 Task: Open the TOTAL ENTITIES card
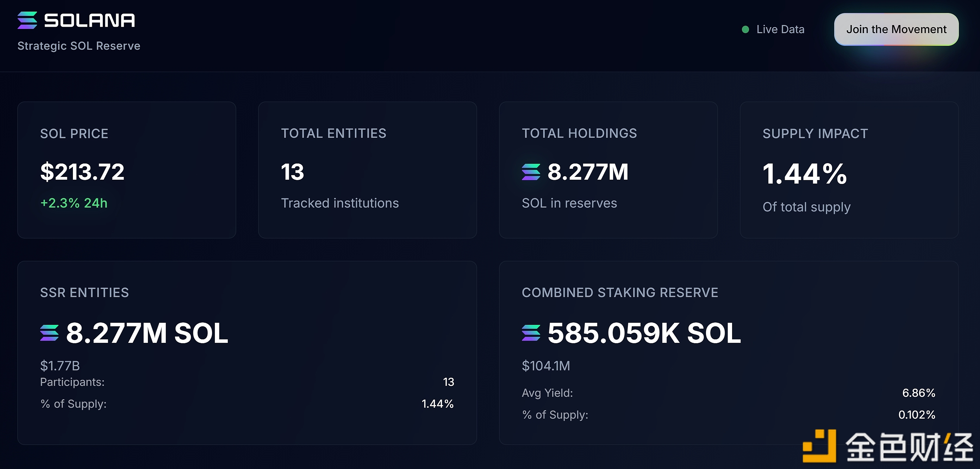coord(367,170)
